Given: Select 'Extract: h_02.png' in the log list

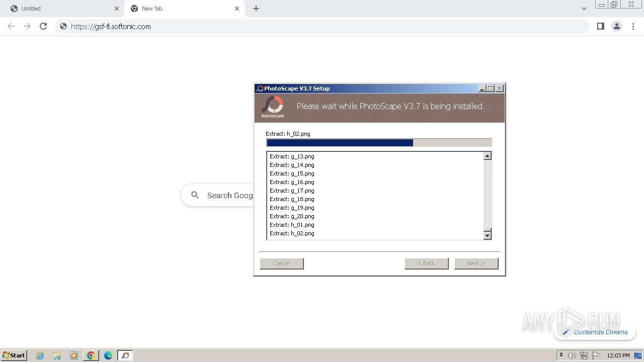Looking at the screenshot, I should click(x=292, y=233).
